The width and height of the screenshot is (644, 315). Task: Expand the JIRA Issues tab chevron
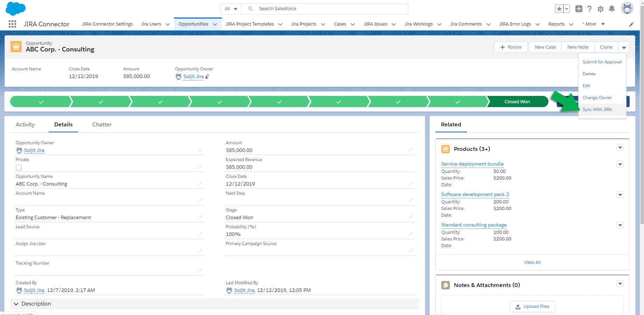[x=394, y=24]
